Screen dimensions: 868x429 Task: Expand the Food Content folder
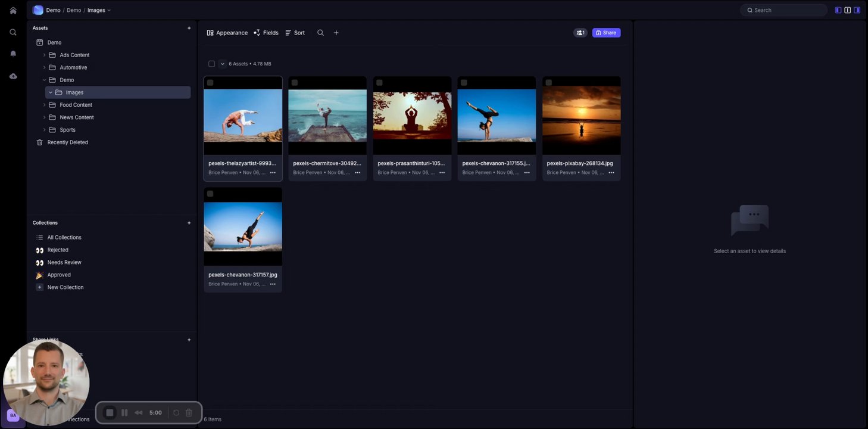point(44,105)
